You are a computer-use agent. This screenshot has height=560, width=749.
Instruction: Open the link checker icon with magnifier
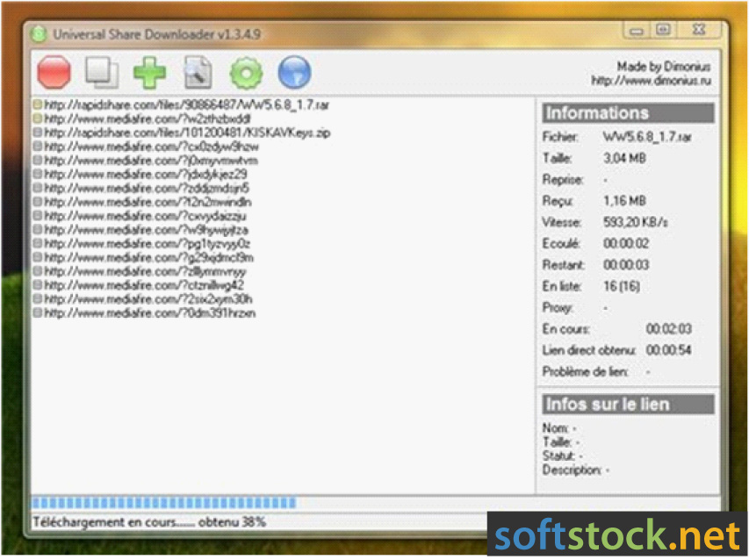pos(198,73)
